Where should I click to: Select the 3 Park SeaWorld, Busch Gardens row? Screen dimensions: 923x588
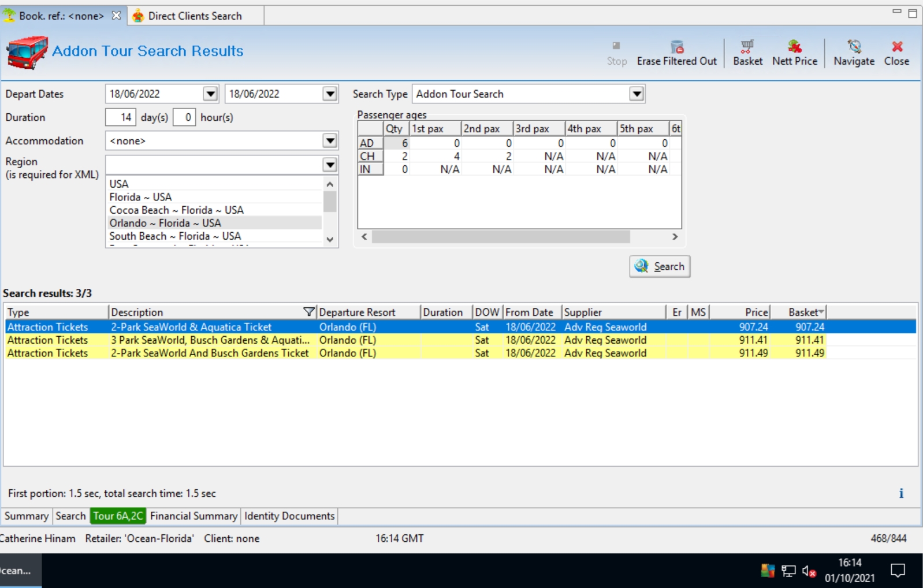460,340
